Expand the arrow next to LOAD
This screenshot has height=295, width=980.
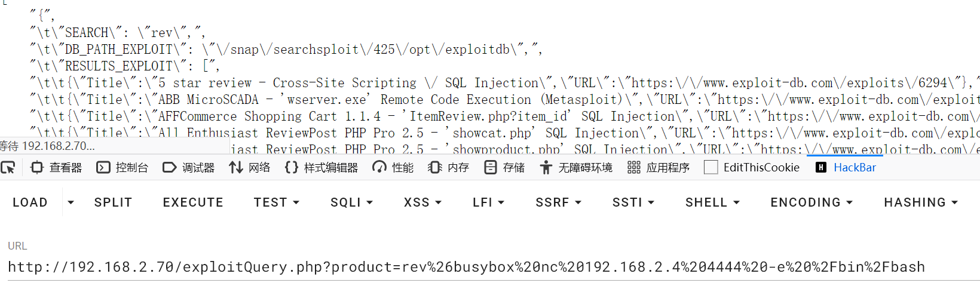(x=71, y=202)
